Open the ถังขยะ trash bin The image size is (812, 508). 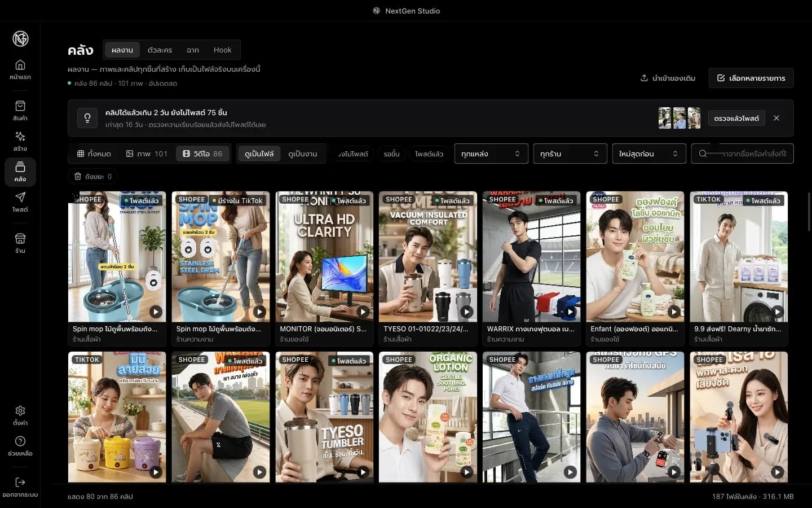(93, 176)
